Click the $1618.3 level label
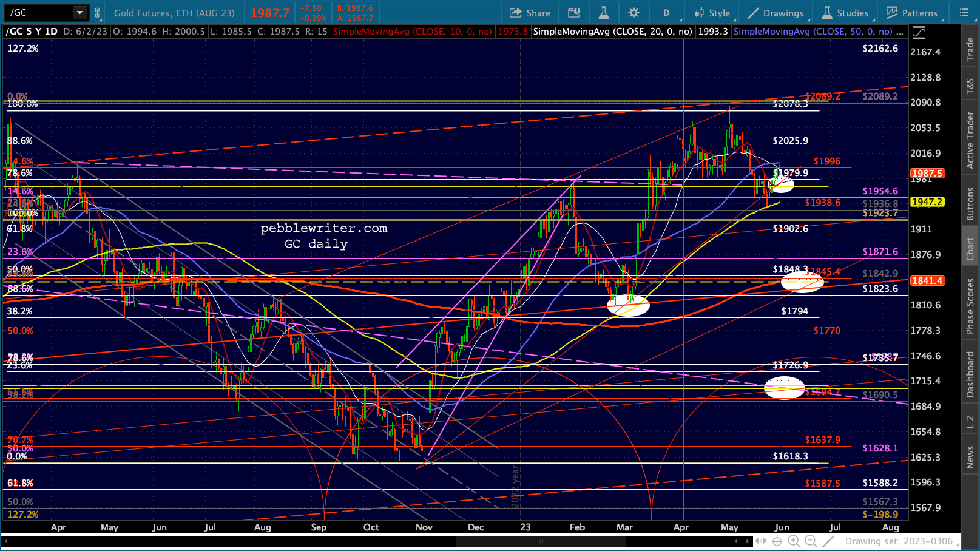980x551 pixels. (x=791, y=456)
